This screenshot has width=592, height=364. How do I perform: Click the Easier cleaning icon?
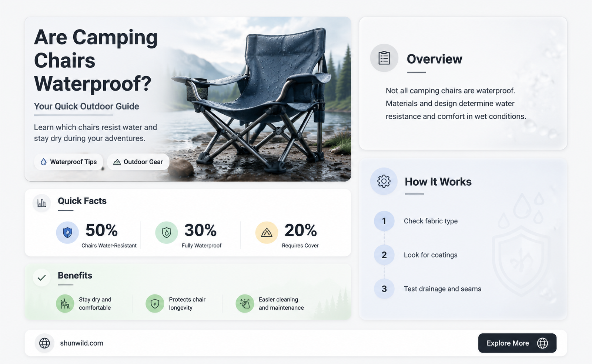245,304
